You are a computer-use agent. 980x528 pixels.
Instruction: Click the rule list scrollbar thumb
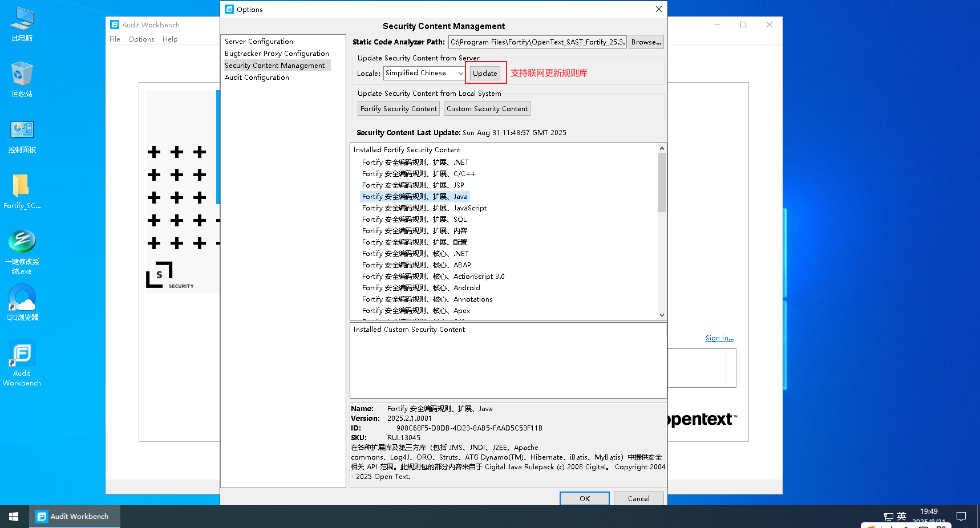(662, 182)
